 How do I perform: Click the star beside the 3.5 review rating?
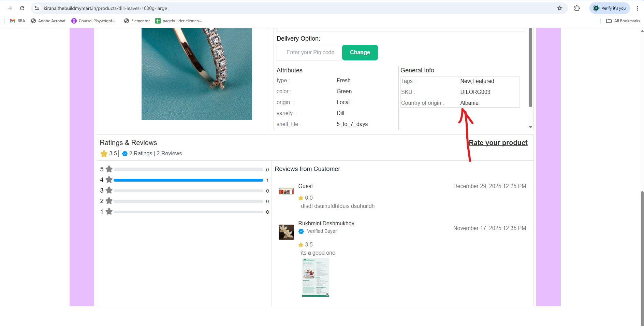point(301,245)
